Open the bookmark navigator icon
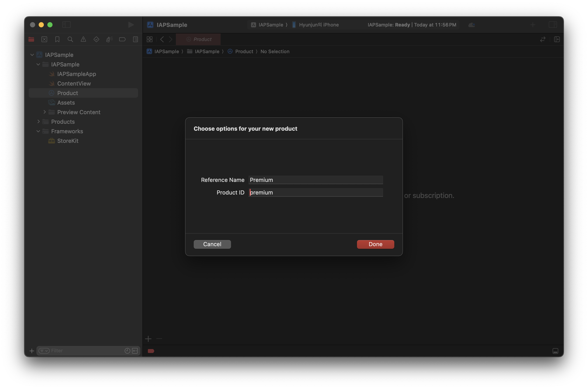Image resolution: width=588 pixels, height=389 pixels. click(57, 39)
